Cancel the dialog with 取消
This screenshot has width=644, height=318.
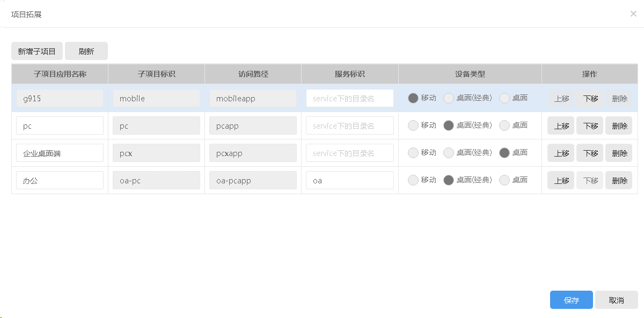click(617, 300)
